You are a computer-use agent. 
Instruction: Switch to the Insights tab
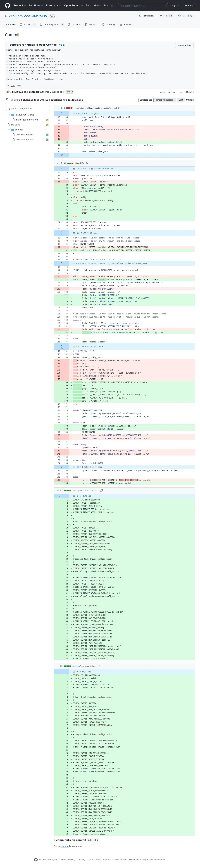[126, 25]
